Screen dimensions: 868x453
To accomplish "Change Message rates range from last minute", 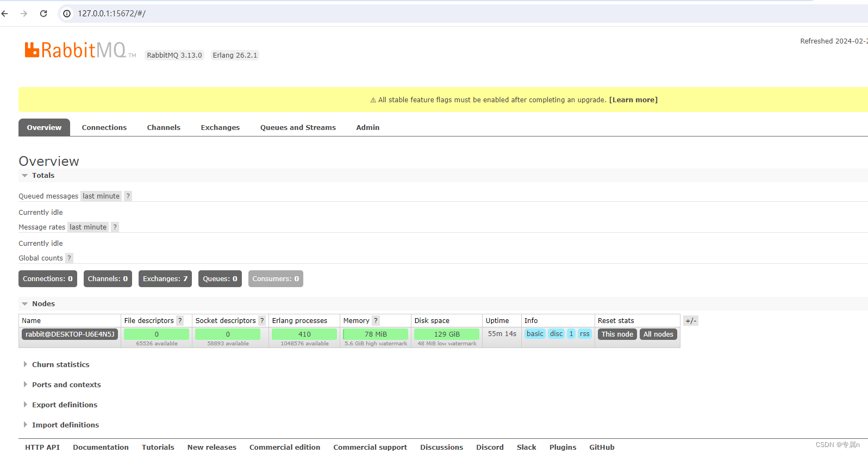I will [88, 227].
